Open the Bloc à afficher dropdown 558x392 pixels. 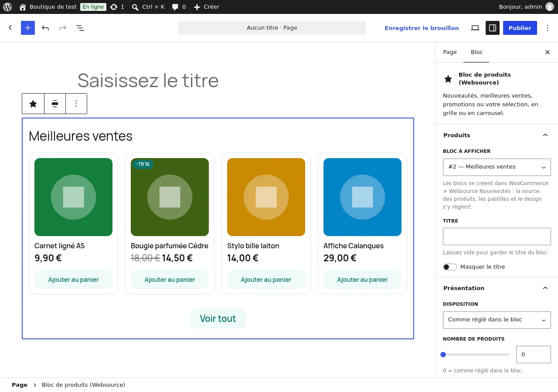click(x=497, y=167)
